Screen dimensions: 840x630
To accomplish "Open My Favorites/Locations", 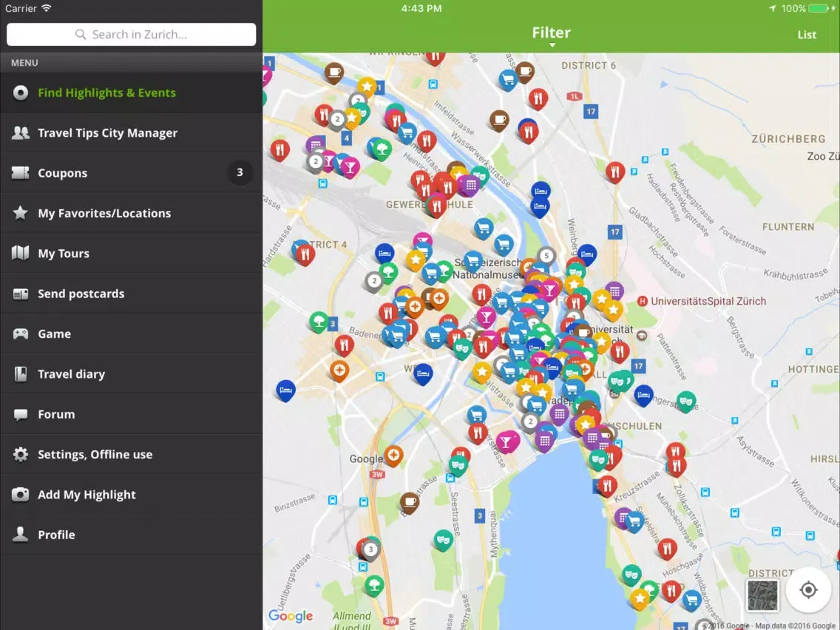I will [132, 213].
